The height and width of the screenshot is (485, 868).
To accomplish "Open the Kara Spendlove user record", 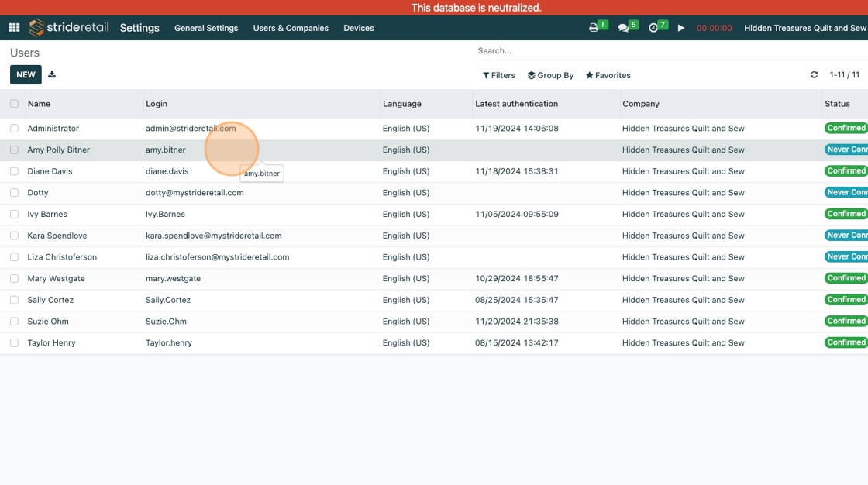I will [x=57, y=236].
